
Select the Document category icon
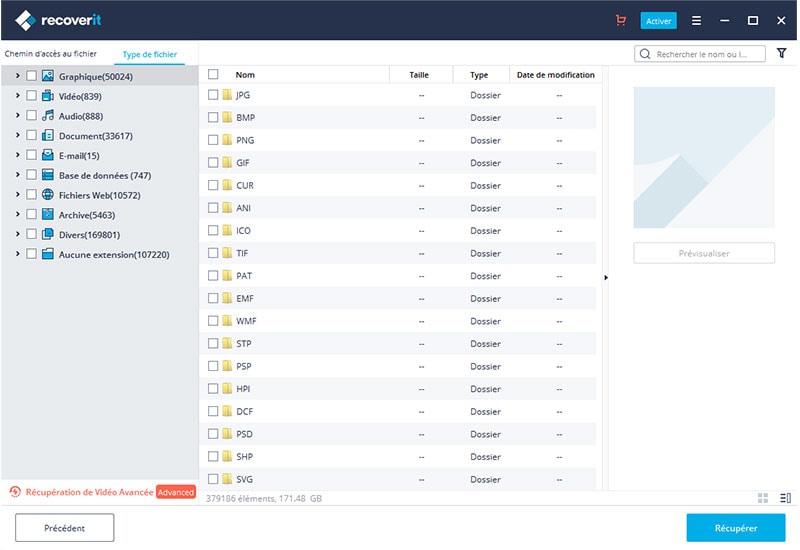point(48,136)
